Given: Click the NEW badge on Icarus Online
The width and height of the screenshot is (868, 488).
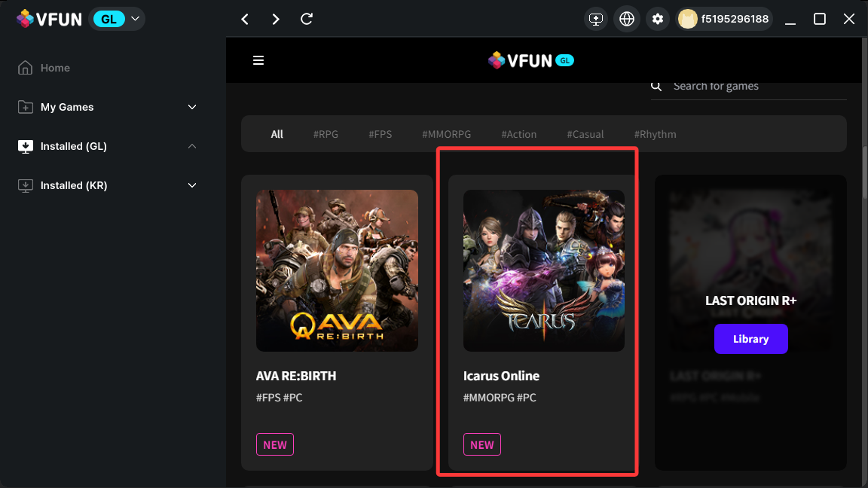Looking at the screenshot, I should pos(481,444).
